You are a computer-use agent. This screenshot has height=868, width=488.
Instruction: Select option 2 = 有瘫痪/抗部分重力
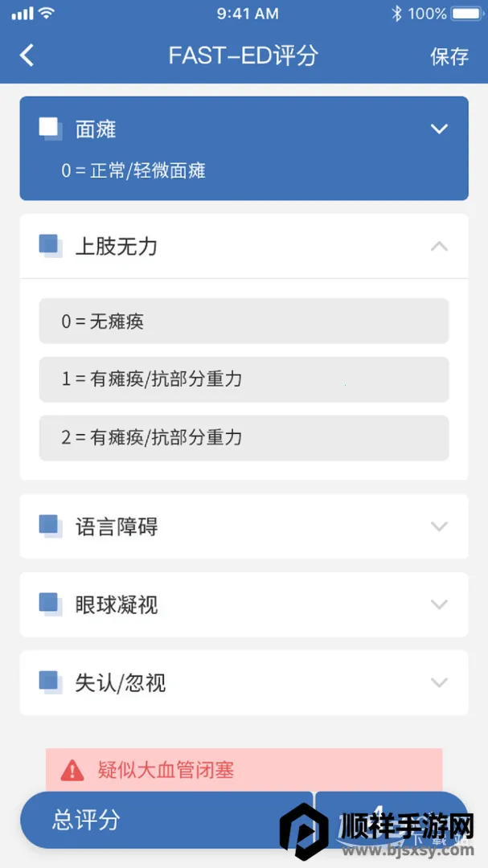(x=244, y=438)
